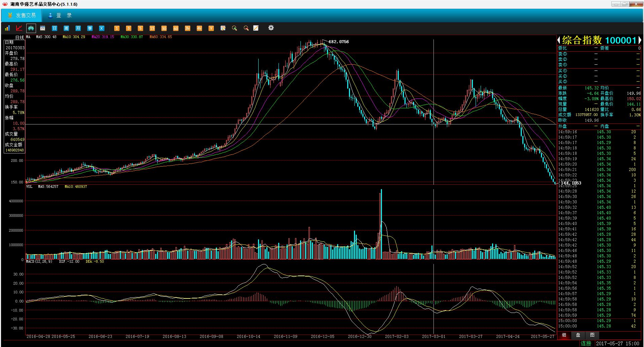Open the drawing pencil tool icon

point(256,28)
